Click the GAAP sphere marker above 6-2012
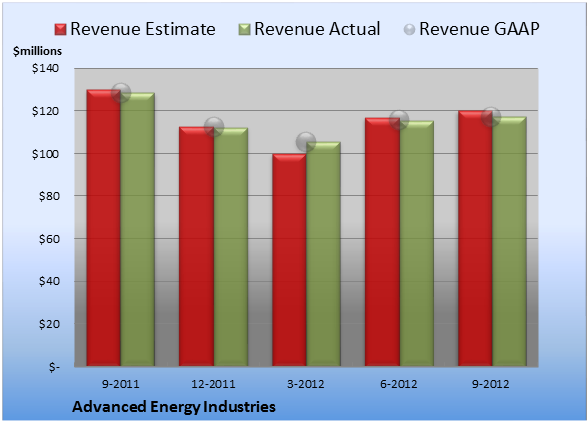Image resolution: width=588 pixels, height=422 pixels. (399, 120)
